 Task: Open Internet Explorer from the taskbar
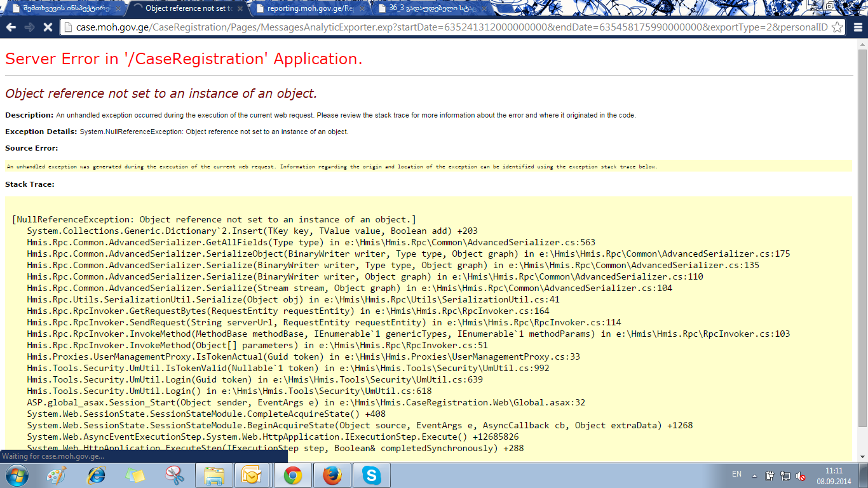[97, 475]
